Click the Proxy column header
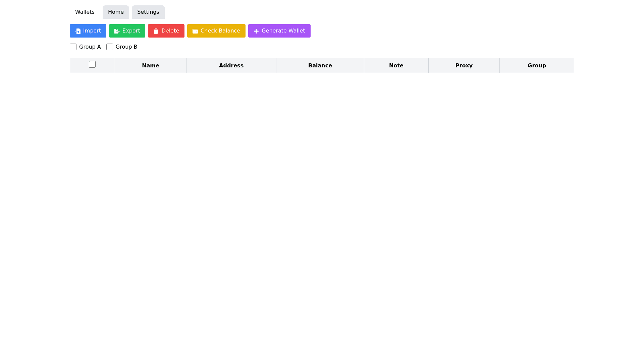 click(x=464, y=66)
